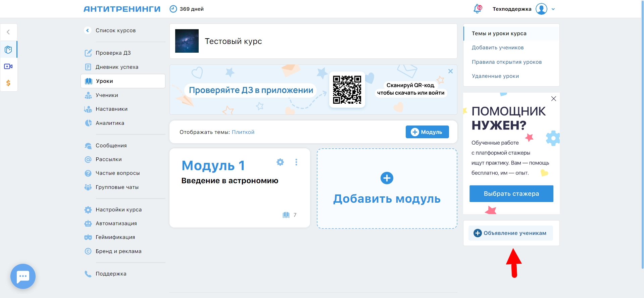Screen dimensions: 644x298
Task: Expand the Техподдержка user account dropdown
Action: [553, 9]
